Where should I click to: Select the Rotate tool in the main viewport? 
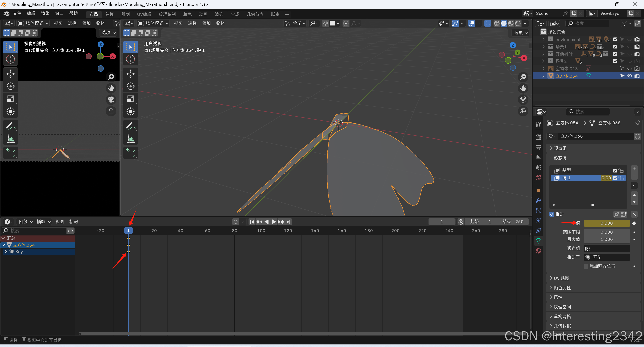[130, 86]
